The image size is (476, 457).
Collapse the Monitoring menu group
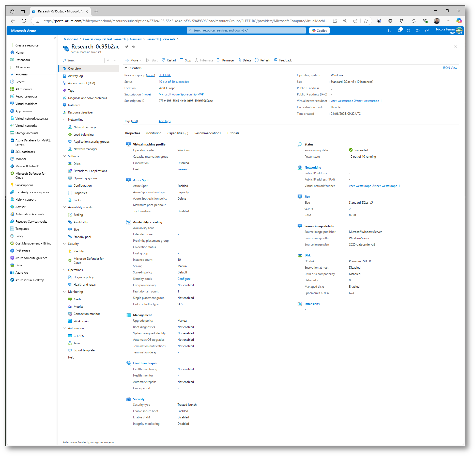pos(64,292)
